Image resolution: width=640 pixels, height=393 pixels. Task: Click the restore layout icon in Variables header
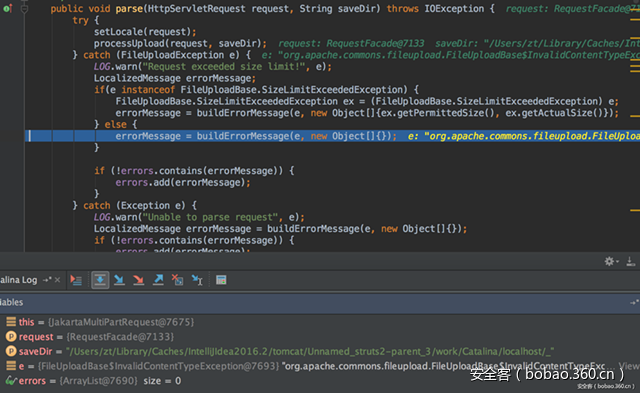coord(634,302)
